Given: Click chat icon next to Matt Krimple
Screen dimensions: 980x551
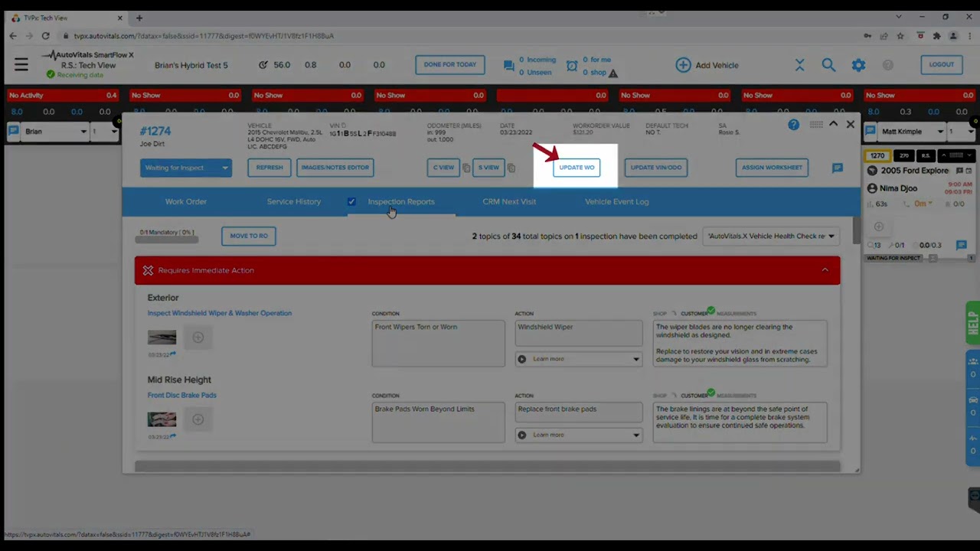Looking at the screenshot, I should click(x=871, y=132).
